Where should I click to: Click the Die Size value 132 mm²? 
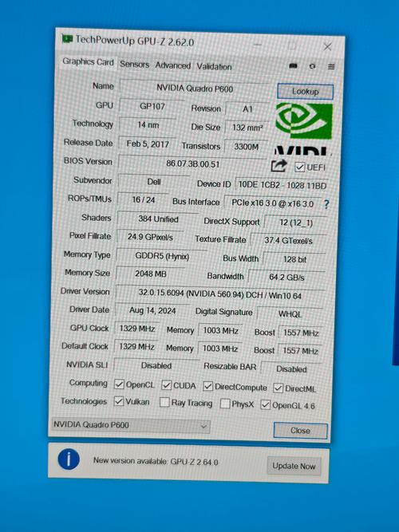(x=247, y=128)
